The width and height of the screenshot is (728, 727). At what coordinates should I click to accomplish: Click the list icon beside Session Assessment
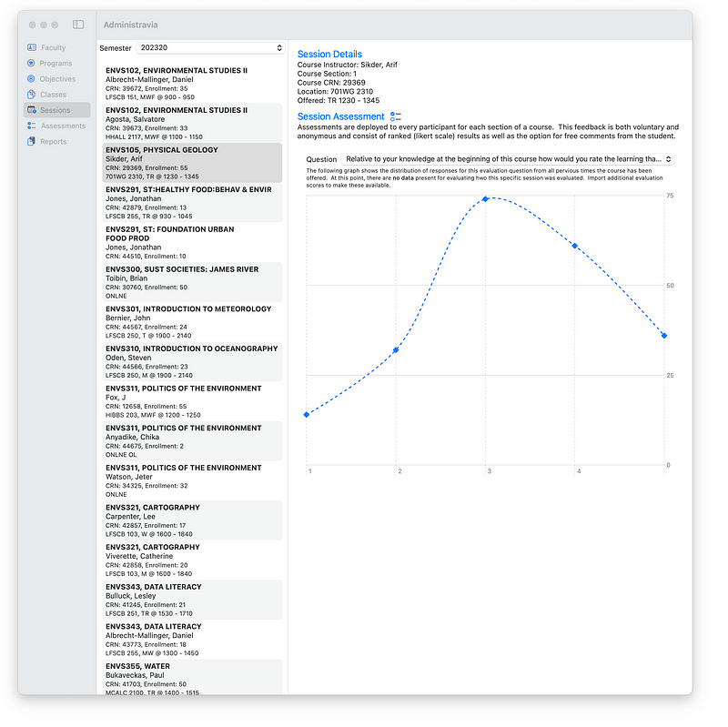click(396, 116)
